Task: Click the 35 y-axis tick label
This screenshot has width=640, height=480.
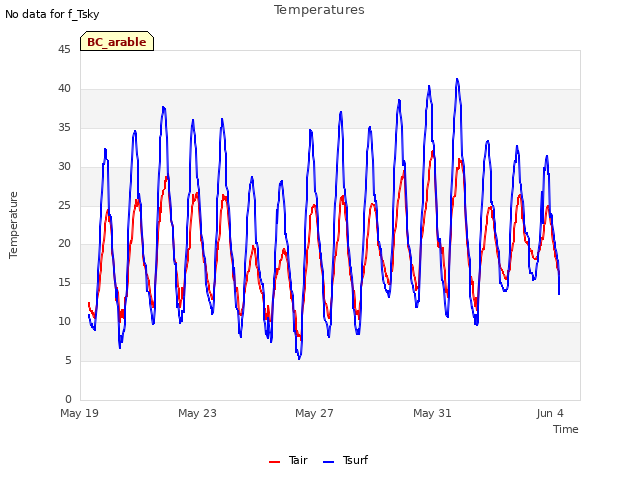Action: [64, 127]
